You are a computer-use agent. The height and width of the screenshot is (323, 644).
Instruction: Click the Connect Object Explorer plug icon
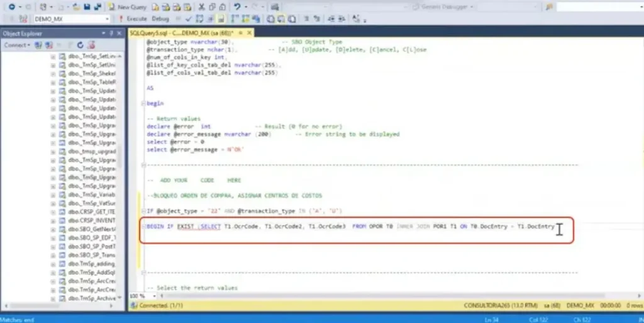tap(38, 45)
